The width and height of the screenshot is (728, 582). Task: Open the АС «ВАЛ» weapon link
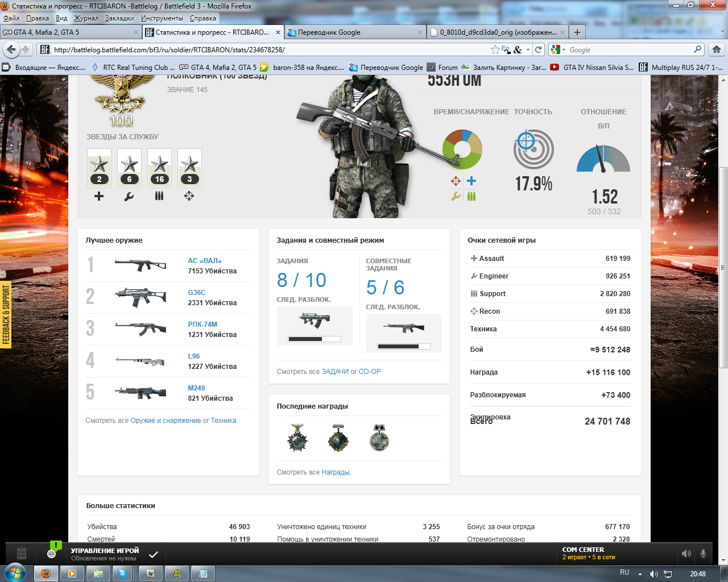coord(205,261)
